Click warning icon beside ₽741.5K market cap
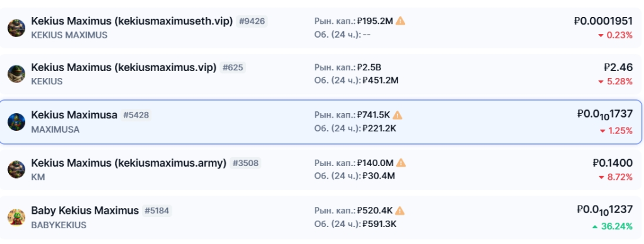This screenshot has width=644, height=244. point(397,115)
